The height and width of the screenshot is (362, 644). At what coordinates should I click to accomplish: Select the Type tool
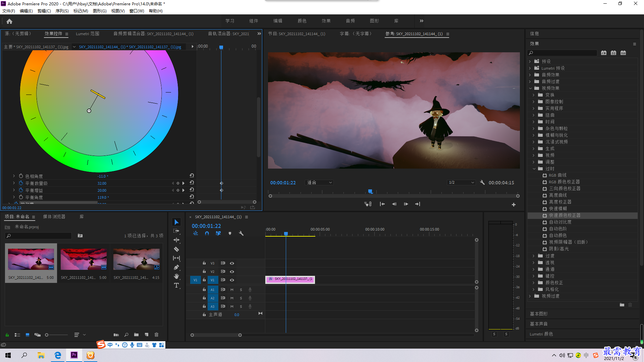[176, 285]
